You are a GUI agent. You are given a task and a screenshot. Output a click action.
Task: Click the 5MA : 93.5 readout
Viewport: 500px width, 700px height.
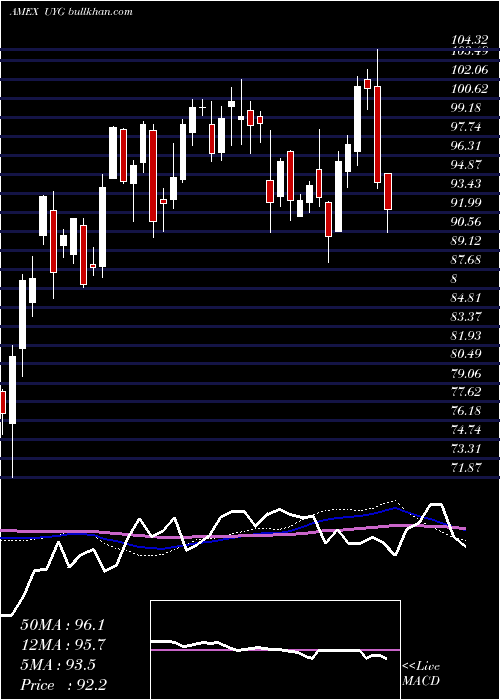pyautogui.click(x=58, y=665)
